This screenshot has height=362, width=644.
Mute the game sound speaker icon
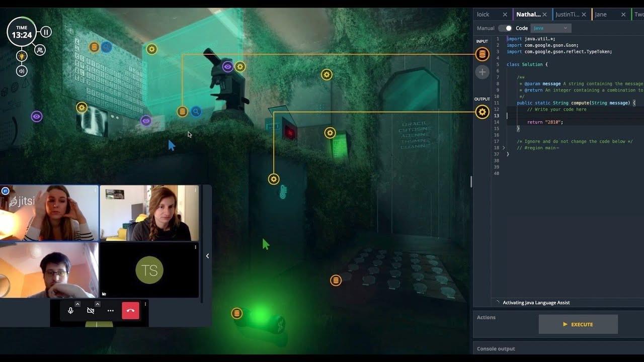22,71
